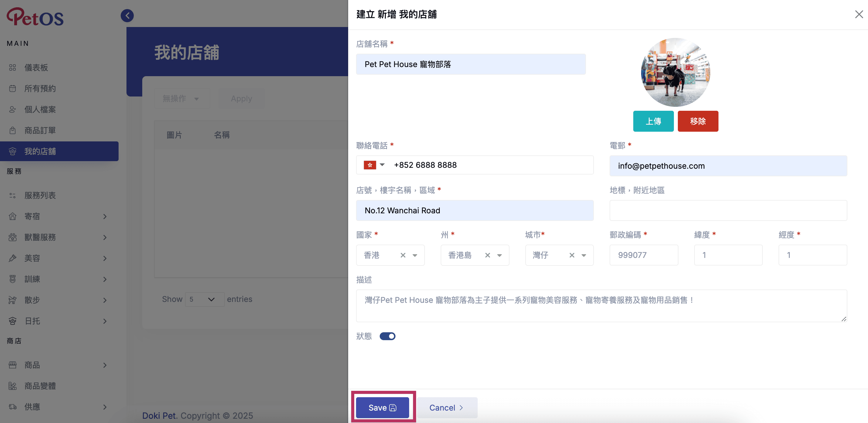This screenshot has width=868, height=423.
Task: Click the No.12 Wanchai Road address field
Action: tap(475, 210)
